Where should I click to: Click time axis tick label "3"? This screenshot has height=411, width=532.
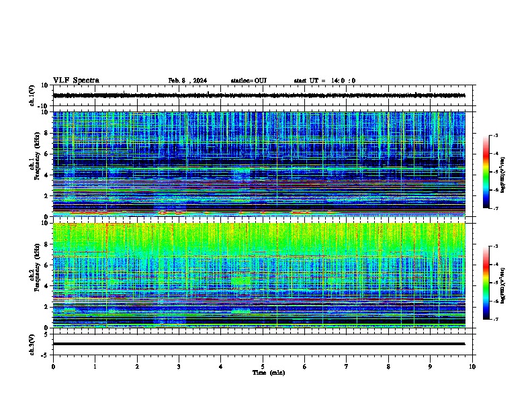pyautogui.click(x=179, y=367)
